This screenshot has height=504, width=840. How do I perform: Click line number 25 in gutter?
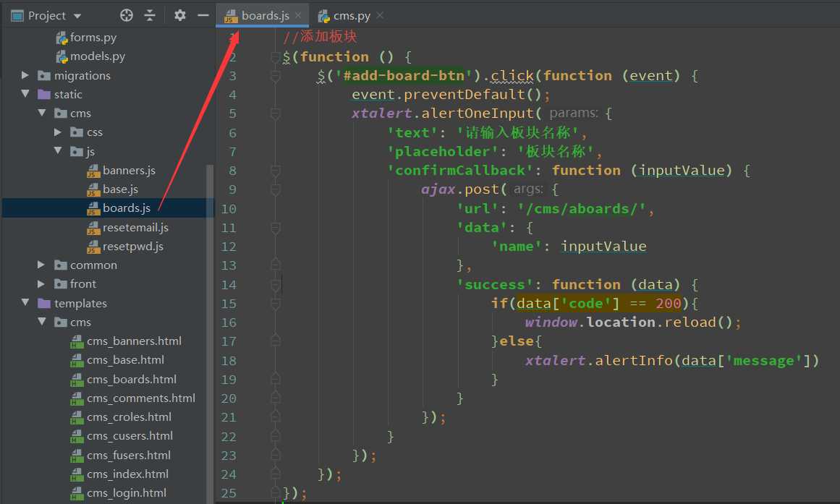(228, 492)
